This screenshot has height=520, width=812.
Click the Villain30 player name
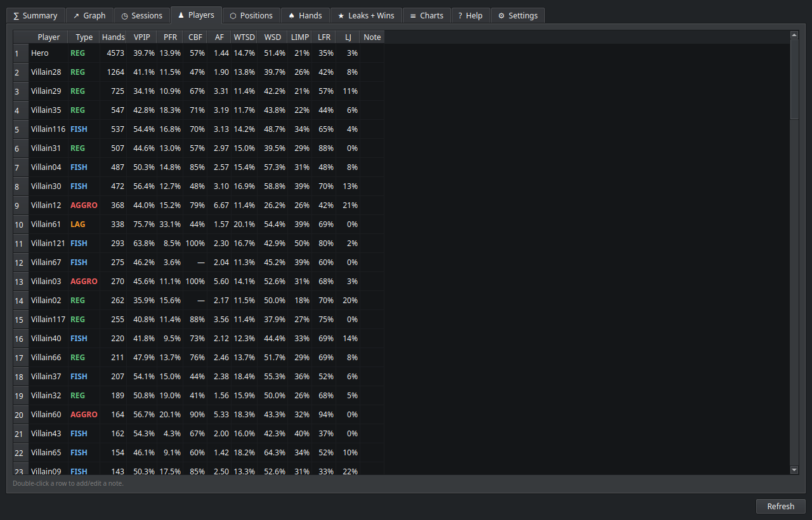(x=46, y=186)
